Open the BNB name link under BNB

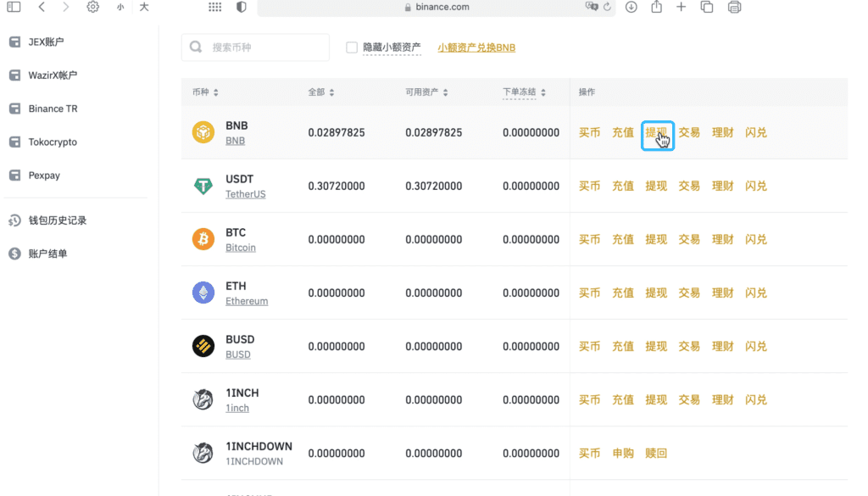click(236, 141)
